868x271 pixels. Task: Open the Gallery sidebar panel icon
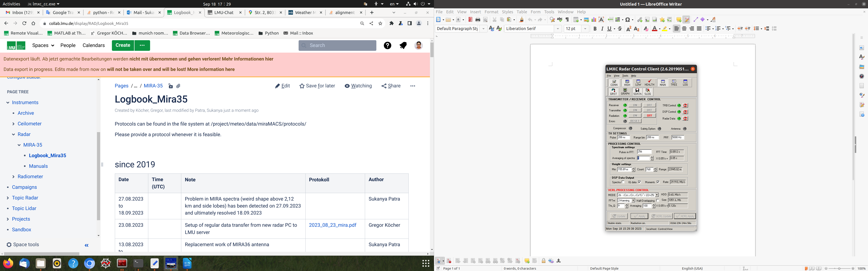click(x=862, y=67)
